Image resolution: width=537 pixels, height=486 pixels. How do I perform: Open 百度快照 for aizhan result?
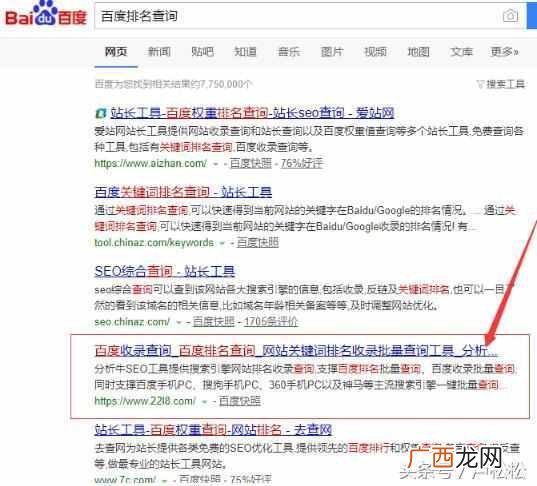[250, 163]
